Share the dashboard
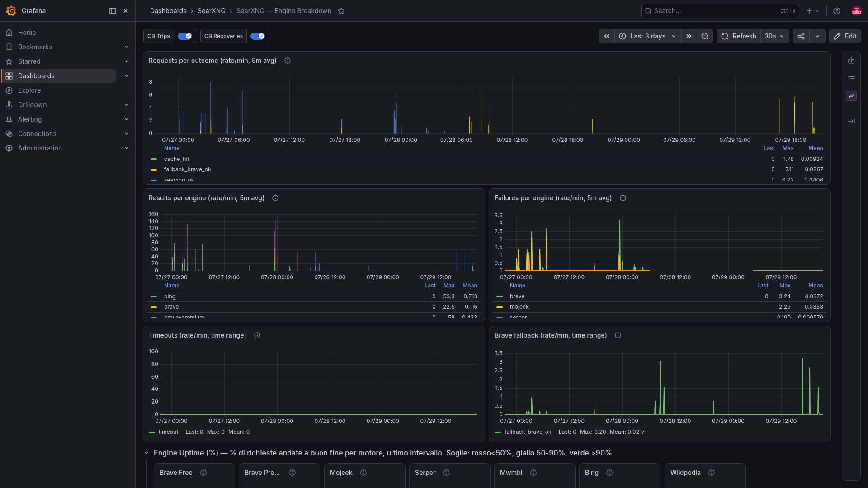This screenshot has width=868, height=488. pyautogui.click(x=801, y=36)
